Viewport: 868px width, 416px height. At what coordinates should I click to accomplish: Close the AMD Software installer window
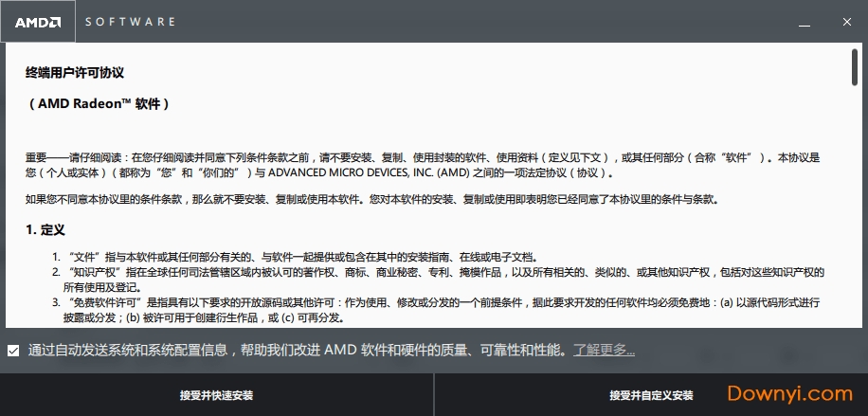(847, 22)
